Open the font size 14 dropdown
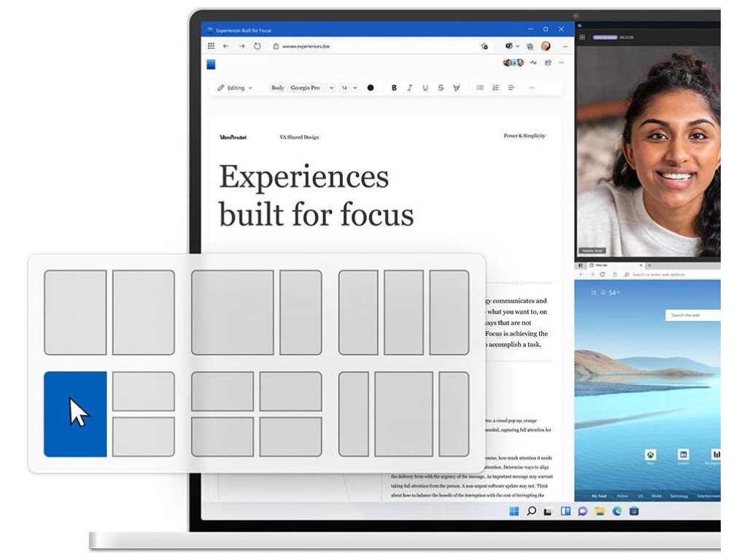This screenshot has height=560, width=747. 349,87
